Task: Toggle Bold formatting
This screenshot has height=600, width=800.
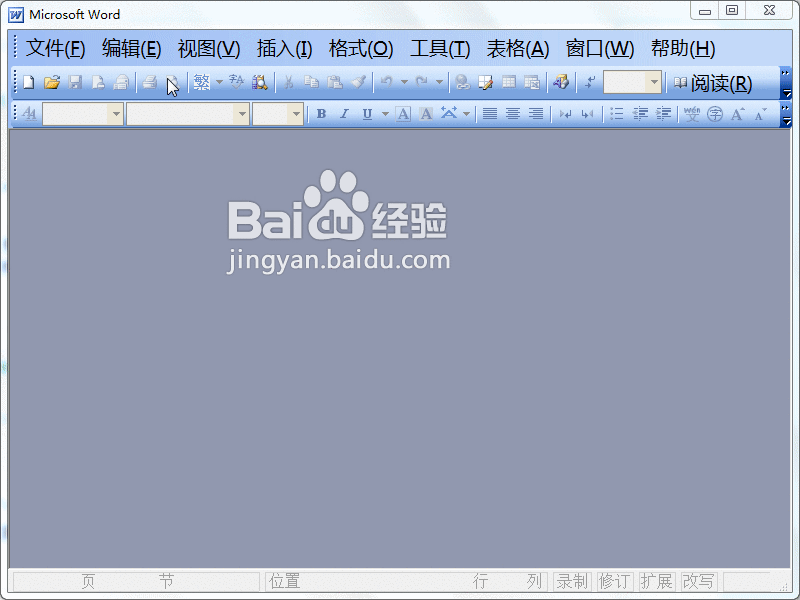Action: coord(321,113)
